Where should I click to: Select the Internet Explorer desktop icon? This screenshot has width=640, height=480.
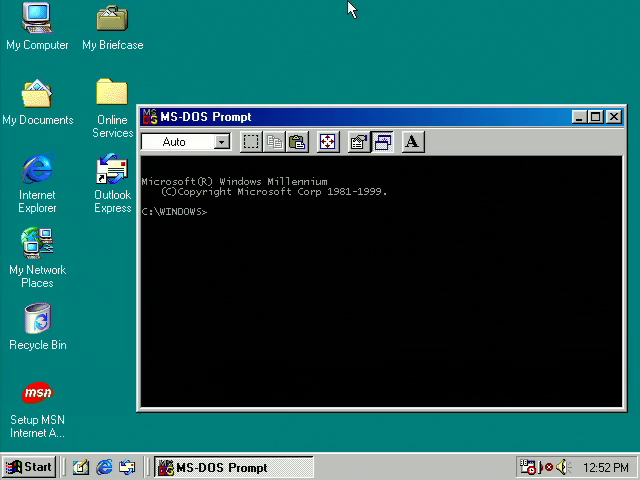37,183
